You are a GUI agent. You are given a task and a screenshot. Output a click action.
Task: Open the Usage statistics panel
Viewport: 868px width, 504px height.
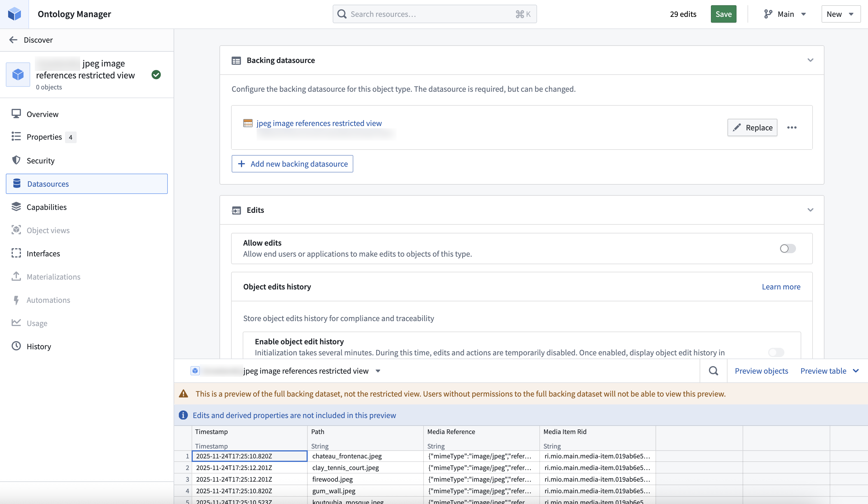tap(37, 323)
